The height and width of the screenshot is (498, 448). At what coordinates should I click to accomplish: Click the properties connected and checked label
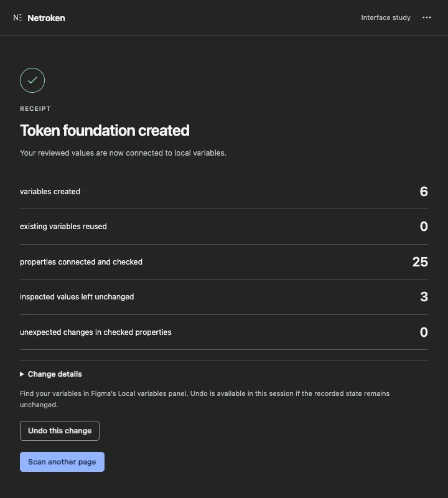(82, 261)
